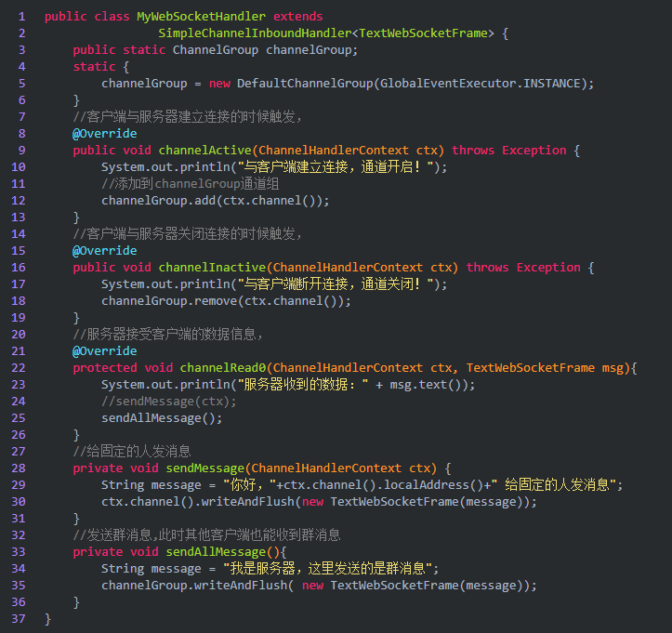Viewport: 672px width, 633px height.
Task: Click msg.text() on line 23
Action: 426,385
